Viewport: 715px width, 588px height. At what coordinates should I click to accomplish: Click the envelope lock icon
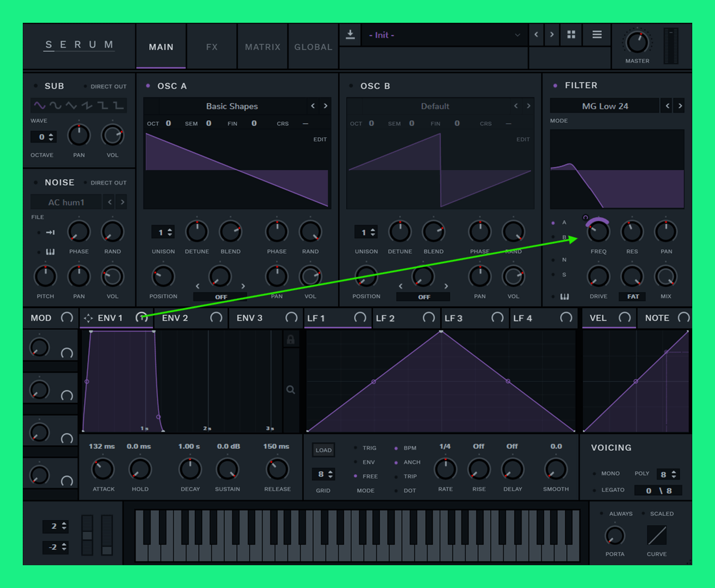coord(290,340)
